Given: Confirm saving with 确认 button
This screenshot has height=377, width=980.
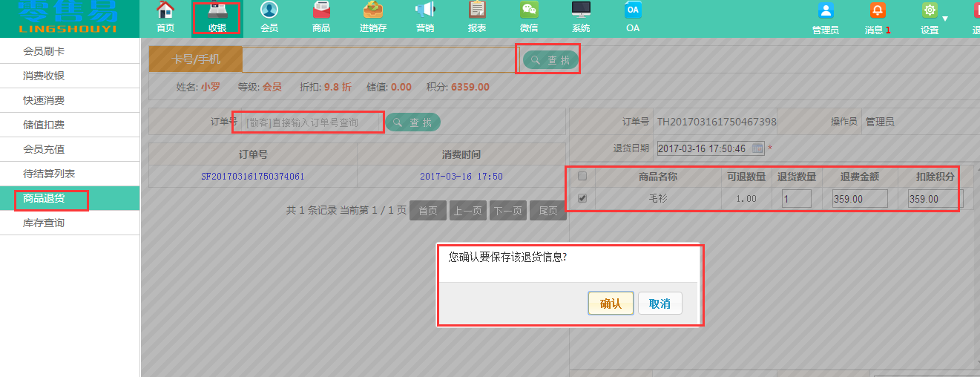Looking at the screenshot, I should tap(611, 304).
